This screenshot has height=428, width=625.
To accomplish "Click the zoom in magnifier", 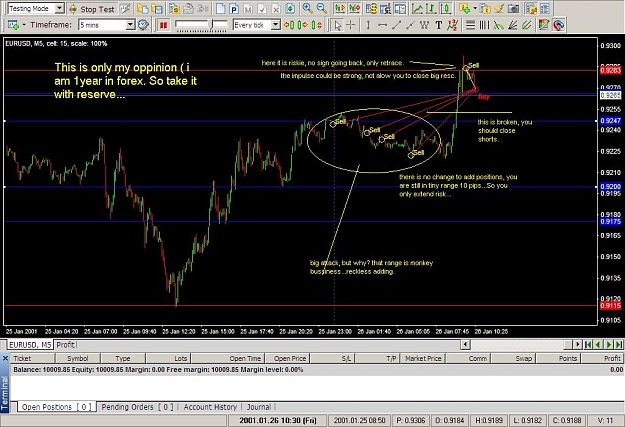I will (x=307, y=8).
